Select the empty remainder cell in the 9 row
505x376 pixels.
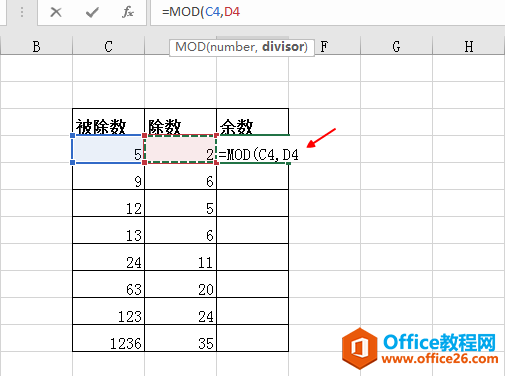(252, 176)
